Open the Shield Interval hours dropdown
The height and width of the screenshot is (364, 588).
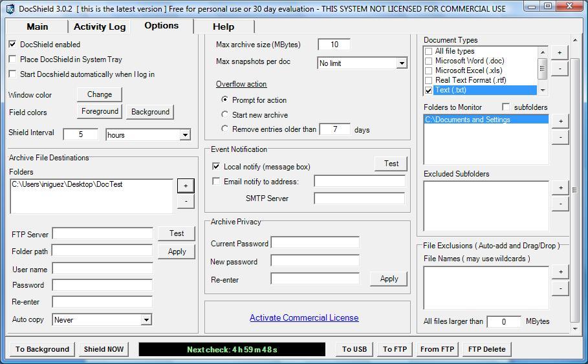point(185,135)
